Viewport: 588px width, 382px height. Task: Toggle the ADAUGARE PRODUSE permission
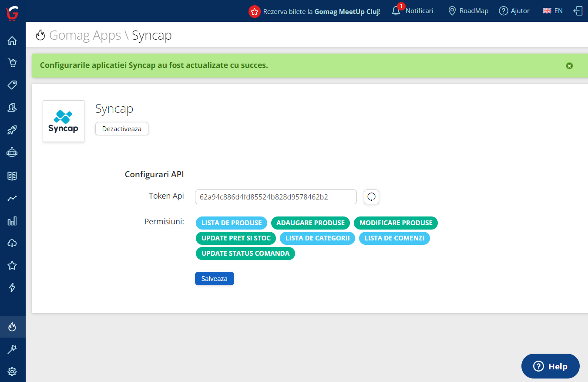point(310,223)
